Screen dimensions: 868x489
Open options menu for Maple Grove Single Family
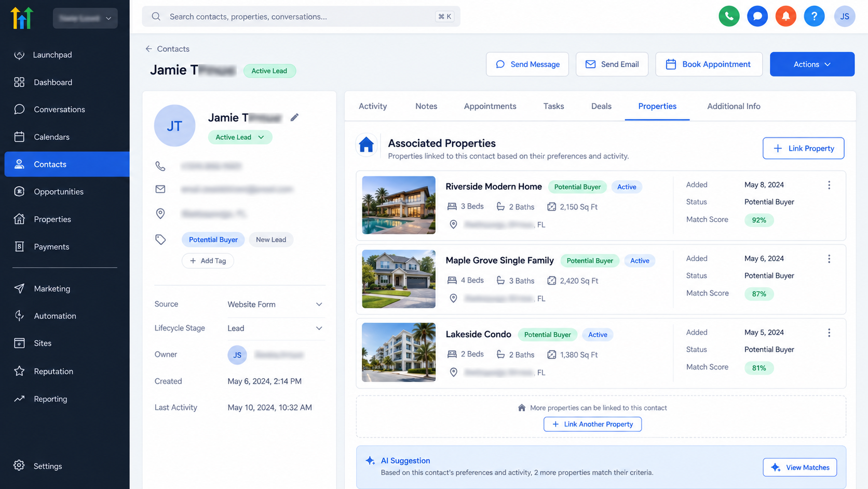(x=829, y=259)
